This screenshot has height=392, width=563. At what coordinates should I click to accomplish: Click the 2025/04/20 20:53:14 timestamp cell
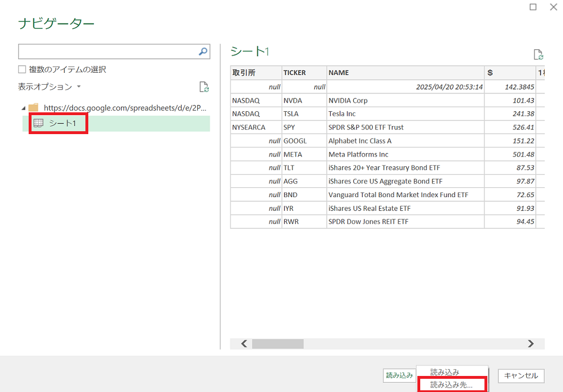(x=405, y=87)
